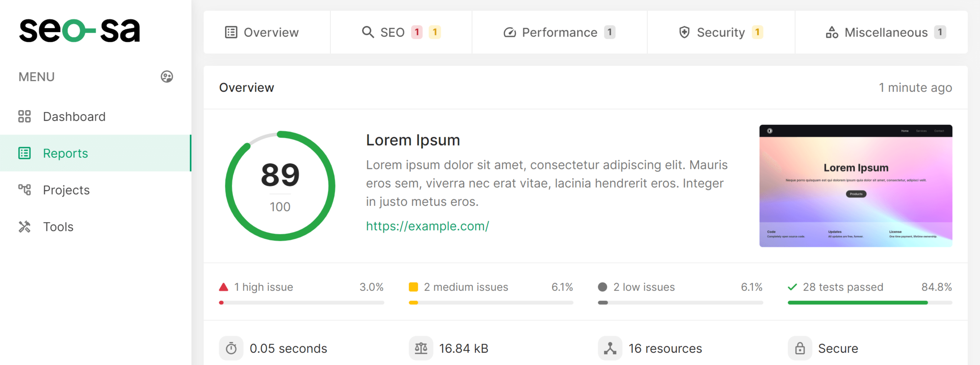Open the https://example.com/ link
The image size is (980, 365).
pyautogui.click(x=427, y=226)
